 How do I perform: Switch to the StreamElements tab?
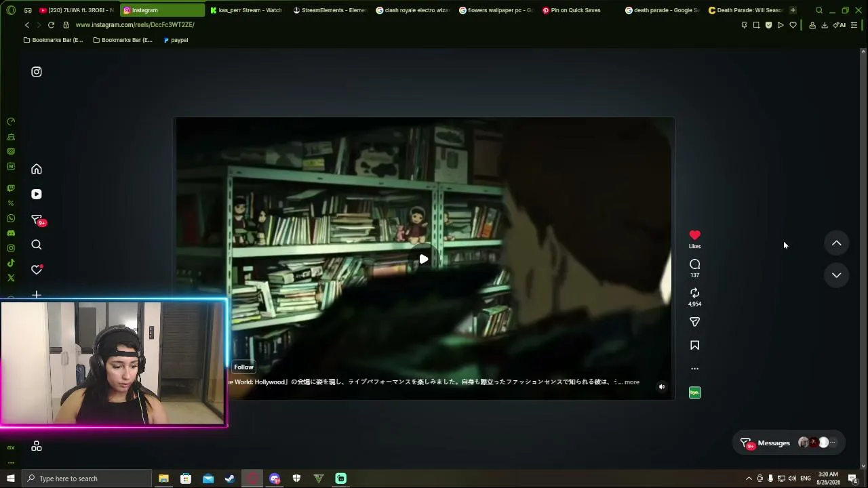[x=330, y=10]
